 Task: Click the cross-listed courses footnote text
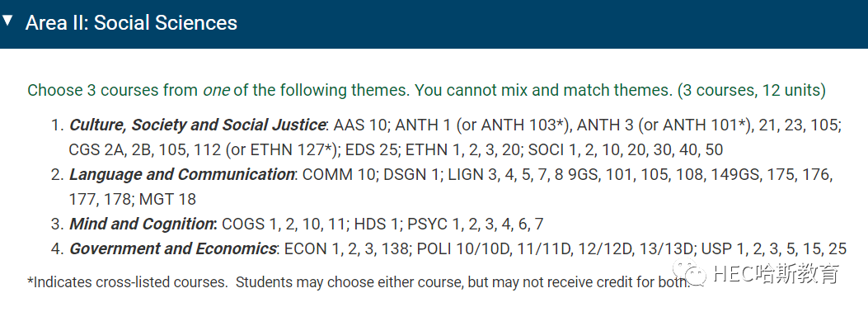[x=359, y=282]
